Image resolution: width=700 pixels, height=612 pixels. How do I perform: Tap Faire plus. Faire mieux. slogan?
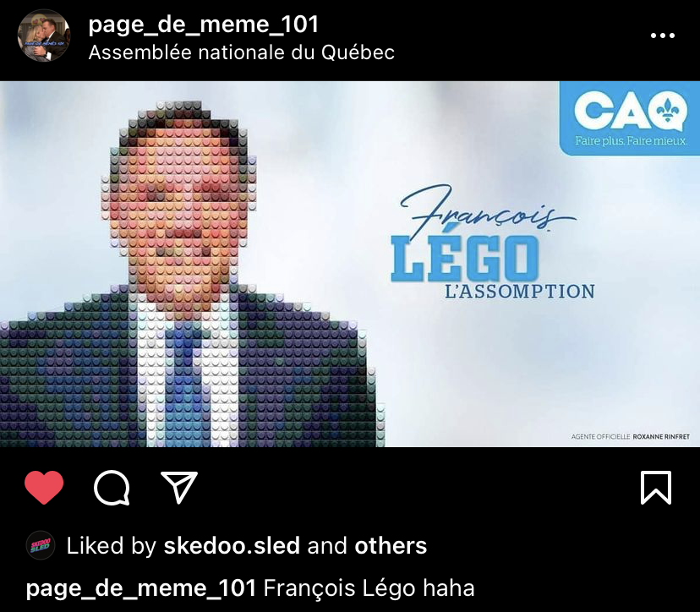(x=631, y=141)
